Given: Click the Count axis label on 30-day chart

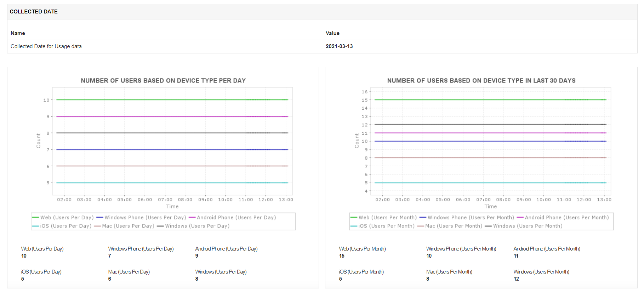Looking at the screenshot, I should point(357,141).
